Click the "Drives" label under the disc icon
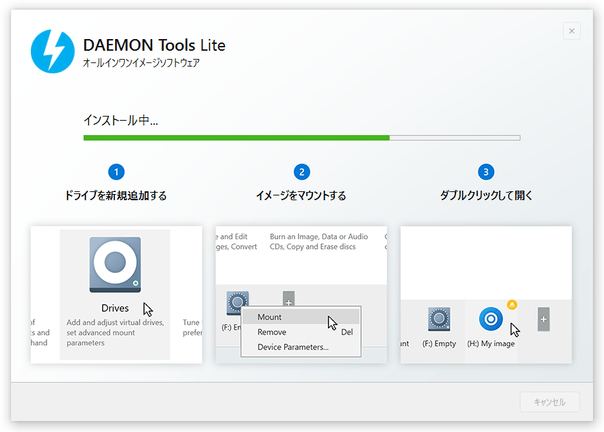This screenshot has height=432, width=604. pyautogui.click(x=115, y=308)
